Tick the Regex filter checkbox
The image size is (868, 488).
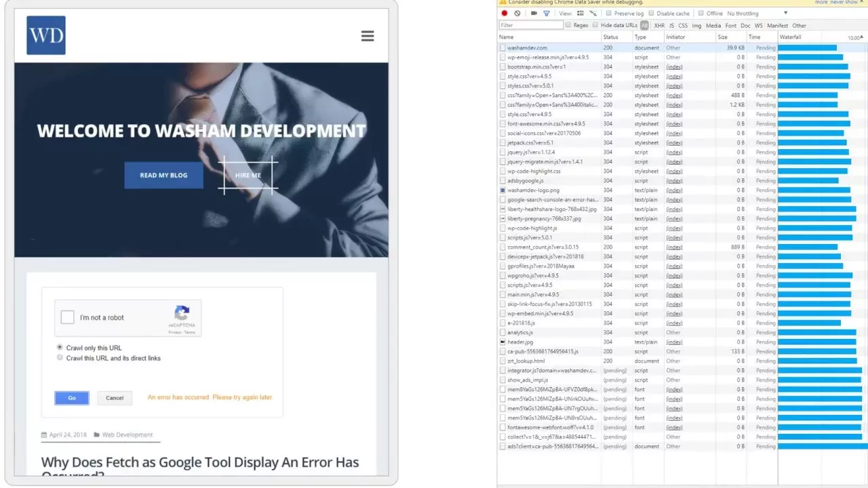click(x=568, y=25)
